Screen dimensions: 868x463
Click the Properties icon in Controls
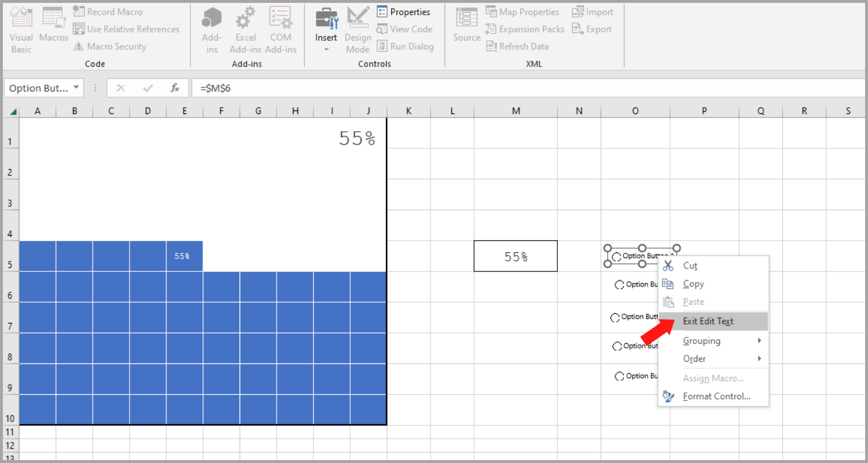403,12
